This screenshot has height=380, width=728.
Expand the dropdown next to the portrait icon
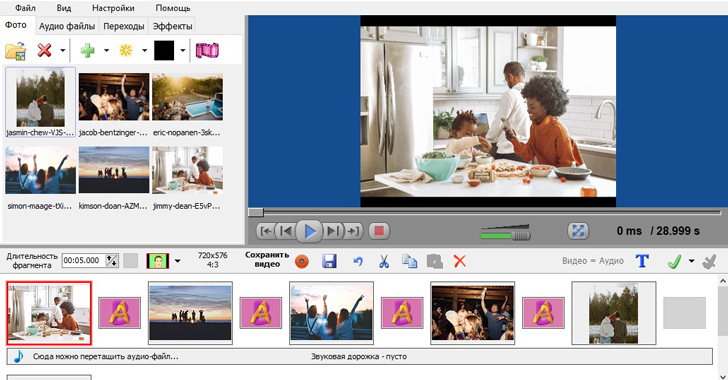point(177,261)
